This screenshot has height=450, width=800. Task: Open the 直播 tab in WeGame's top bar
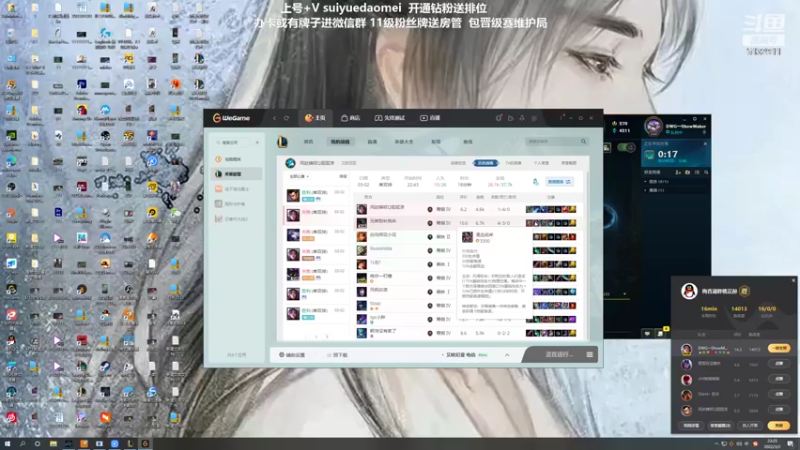430,118
